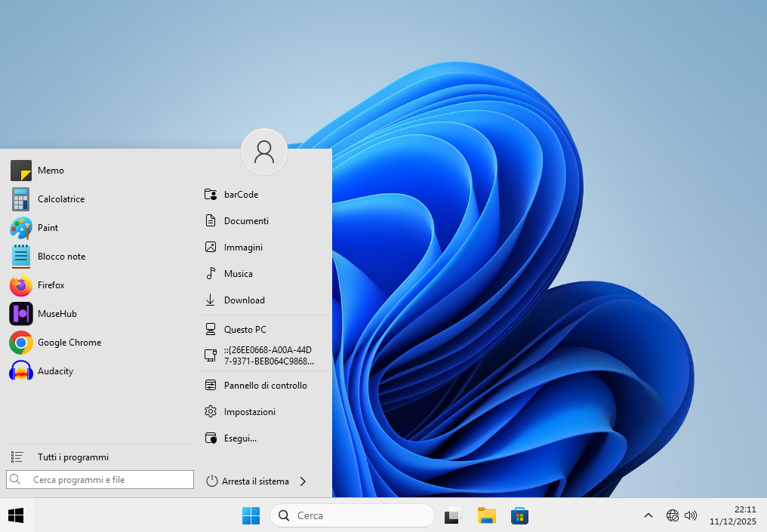Expand the shutdown options arrow
The height and width of the screenshot is (532, 767).
click(x=303, y=481)
